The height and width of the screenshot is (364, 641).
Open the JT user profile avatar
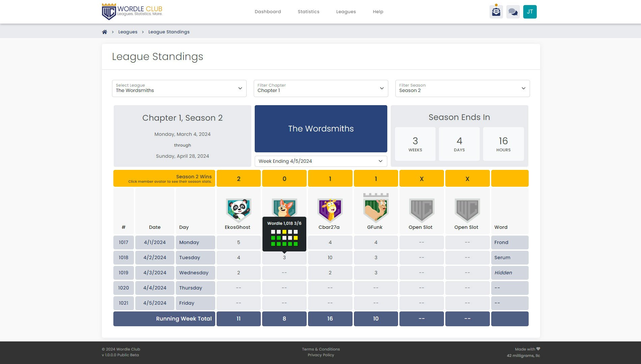[530, 12]
